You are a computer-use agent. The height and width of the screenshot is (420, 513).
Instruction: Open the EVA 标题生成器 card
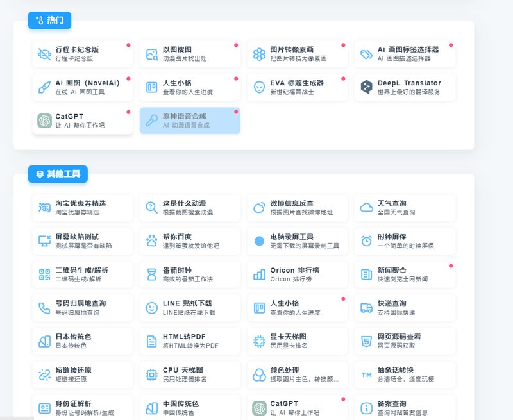click(298, 87)
